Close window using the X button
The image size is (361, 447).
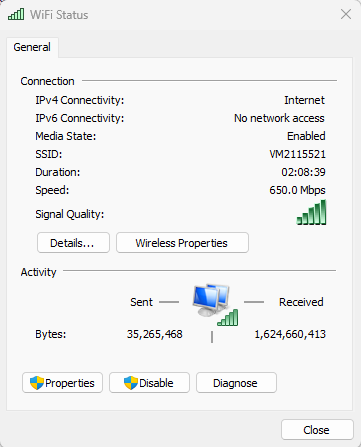(x=346, y=14)
